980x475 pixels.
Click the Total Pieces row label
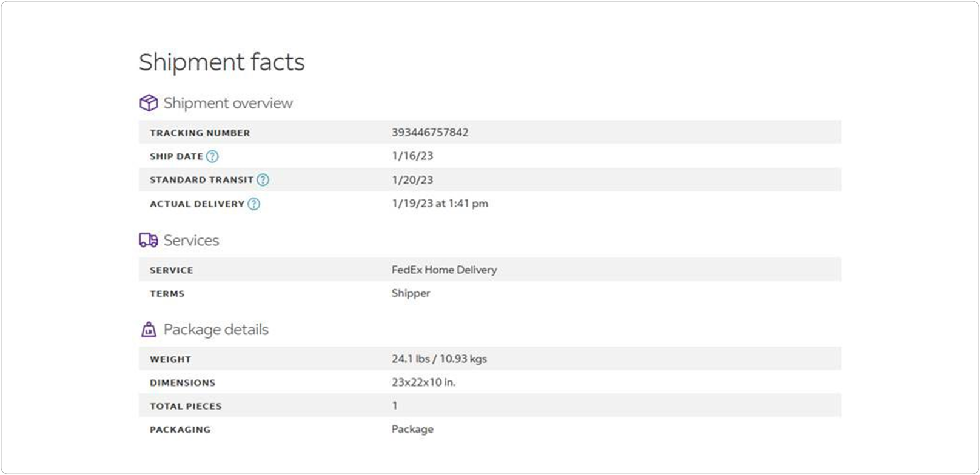pyautogui.click(x=186, y=407)
